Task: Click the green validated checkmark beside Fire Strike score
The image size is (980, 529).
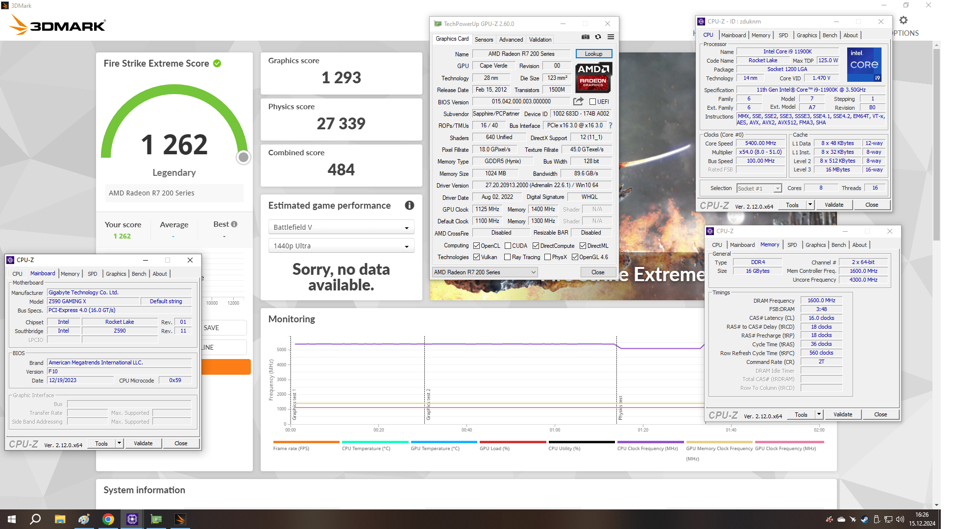Action: click(217, 63)
